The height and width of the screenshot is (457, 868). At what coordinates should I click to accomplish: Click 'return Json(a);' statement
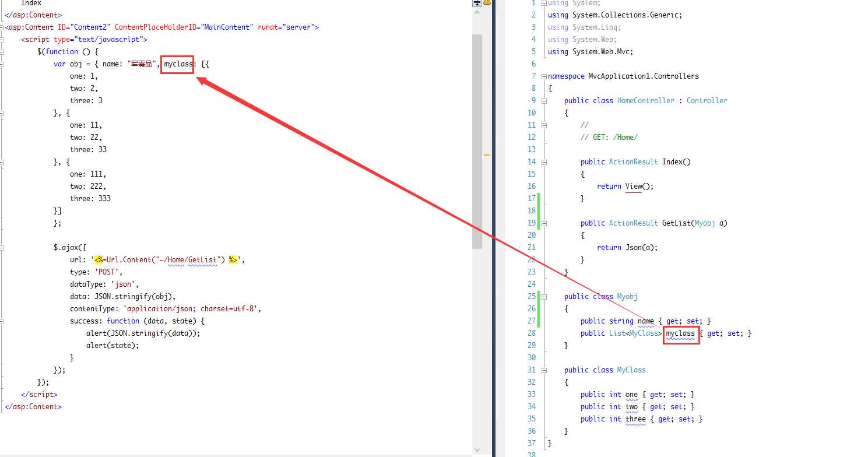627,247
